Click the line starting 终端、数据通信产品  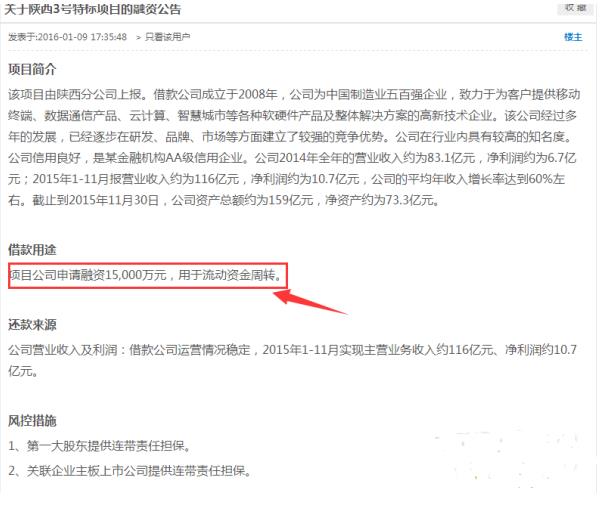[292, 116]
